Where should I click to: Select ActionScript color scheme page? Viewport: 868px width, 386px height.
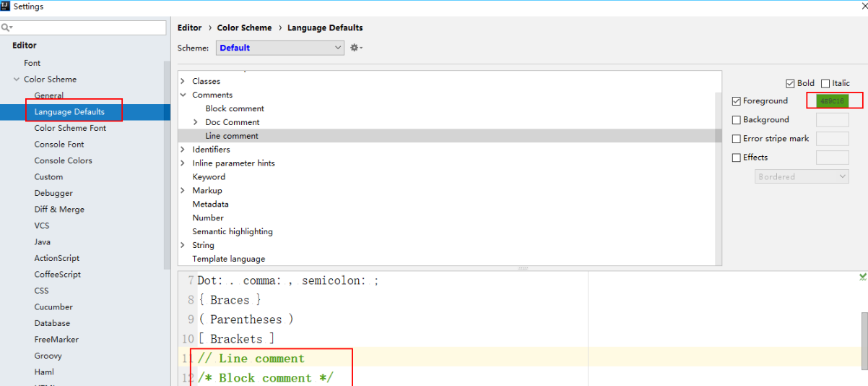[57, 258]
